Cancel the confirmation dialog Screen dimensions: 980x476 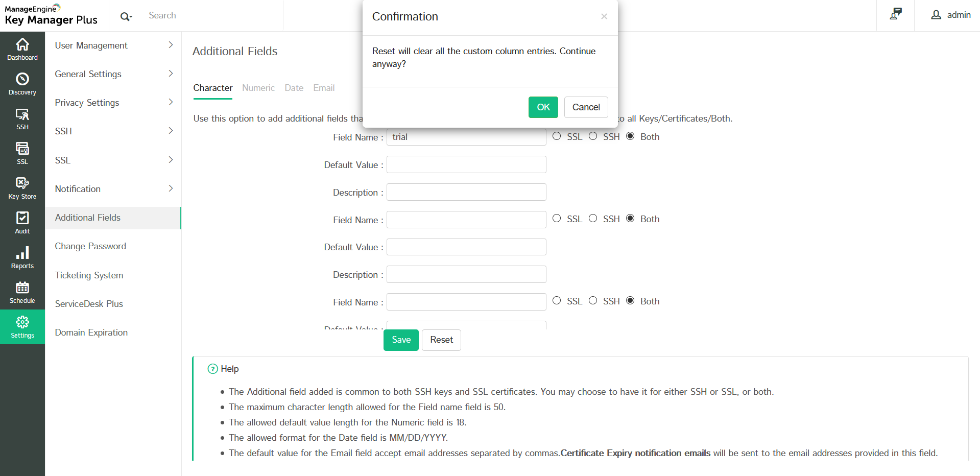[586, 107]
